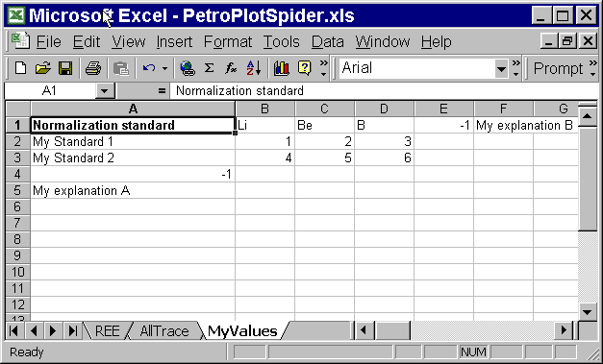Image resolution: width=603 pixels, height=364 pixels.
Task: Click the AutoSum sigma icon
Action: point(209,69)
